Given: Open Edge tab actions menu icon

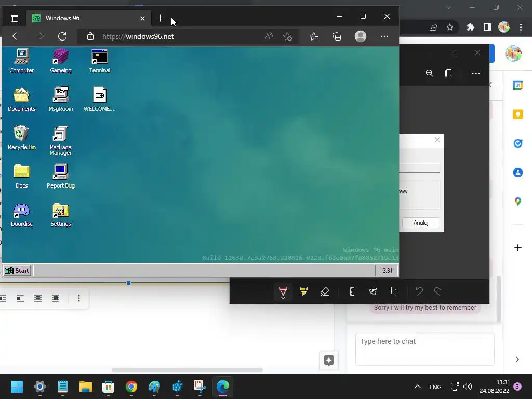Looking at the screenshot, I should (x=14, y=18).
